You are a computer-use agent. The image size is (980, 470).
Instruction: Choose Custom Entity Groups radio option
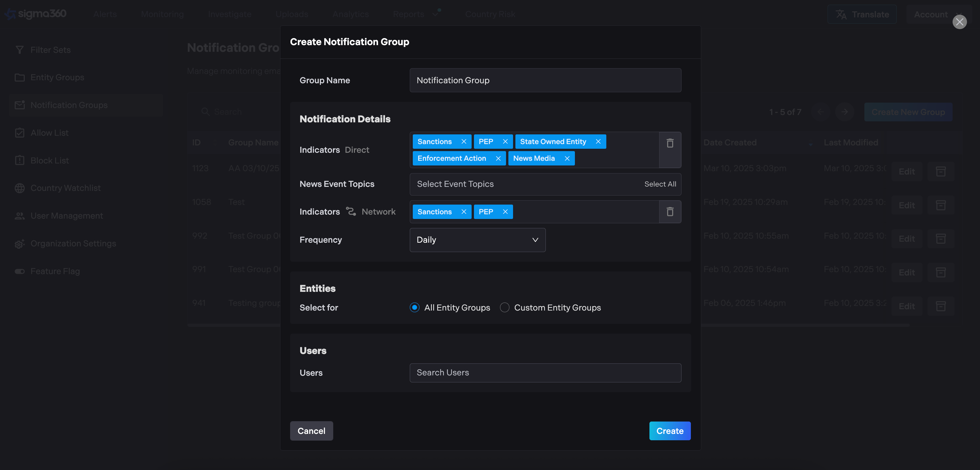(504, 308)
